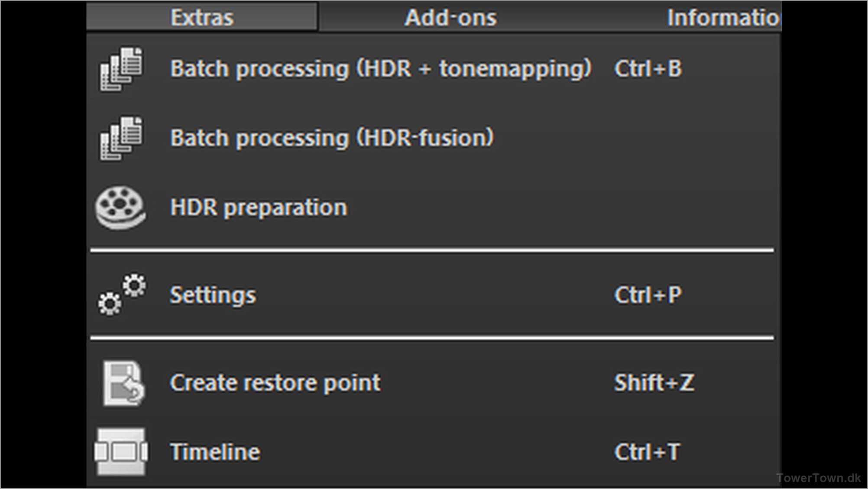Click the Timeline filmstrip icon
The height and width of the screenshot is (489, 868).
click(x=121, y=452)
